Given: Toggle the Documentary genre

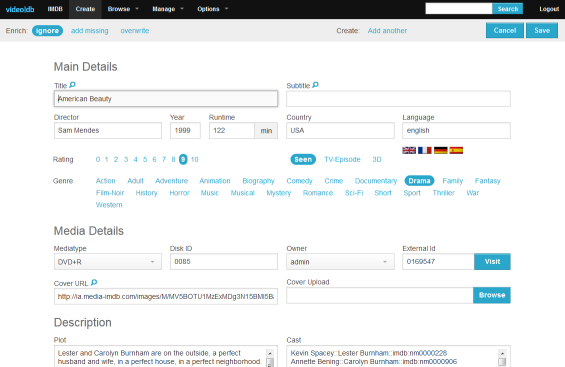Looking at the screenshot, I should 376,181.
